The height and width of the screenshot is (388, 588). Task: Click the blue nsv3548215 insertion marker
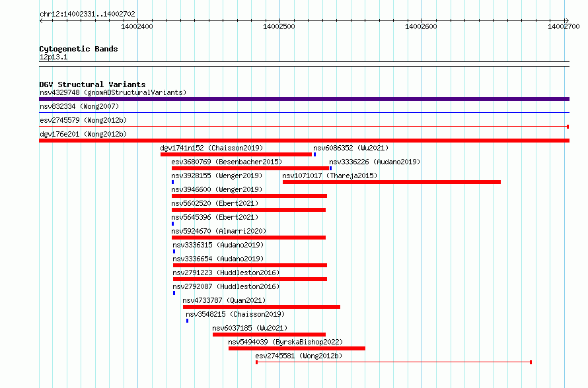pyautogui.click(x=187, y=321)
